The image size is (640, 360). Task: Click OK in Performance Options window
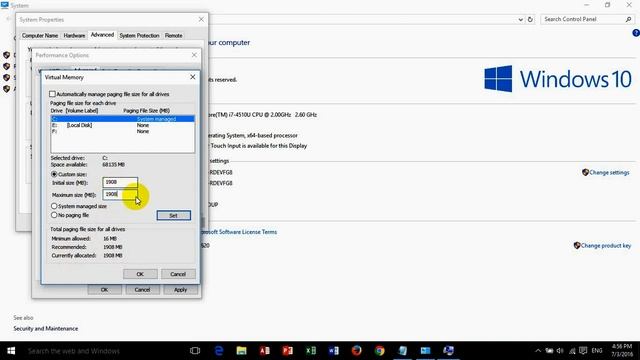click(104, 290)
